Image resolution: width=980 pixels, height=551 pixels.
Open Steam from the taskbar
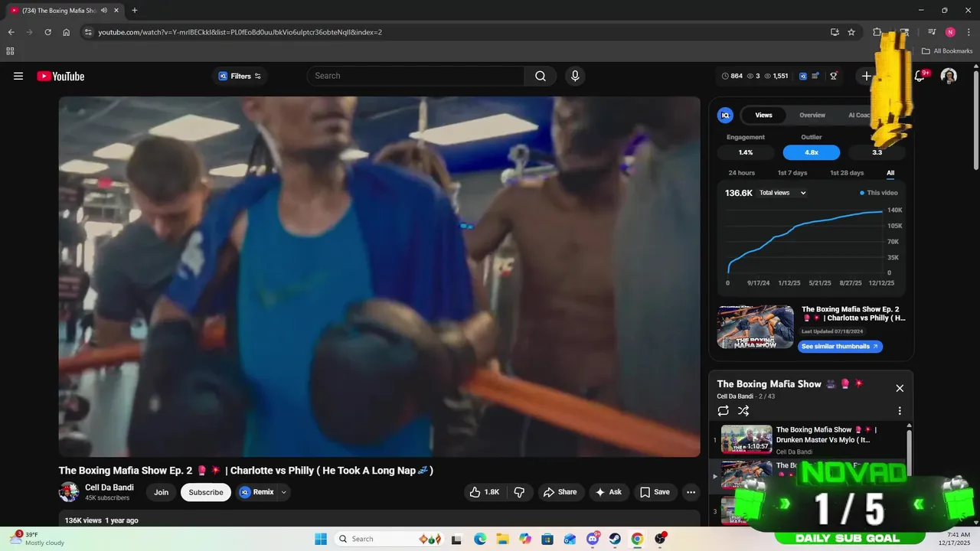615,539
